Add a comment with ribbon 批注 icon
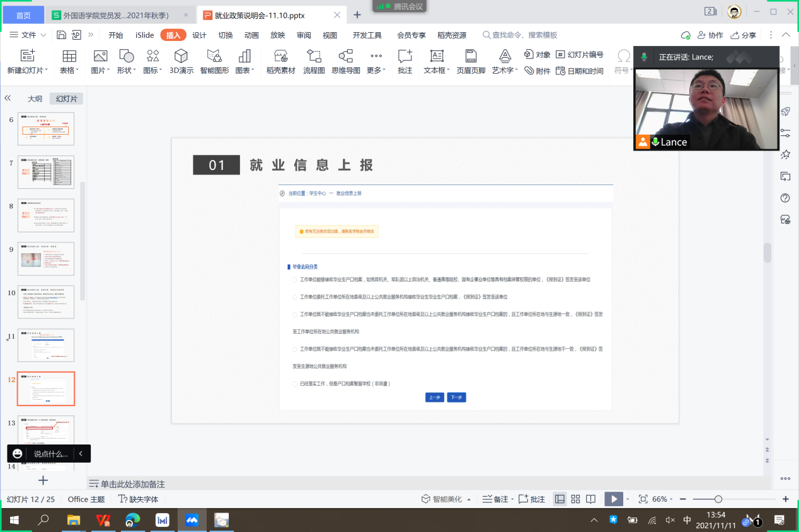Image resolution: width=799 pixels, height=532 pixels. [x=405, y=56]
